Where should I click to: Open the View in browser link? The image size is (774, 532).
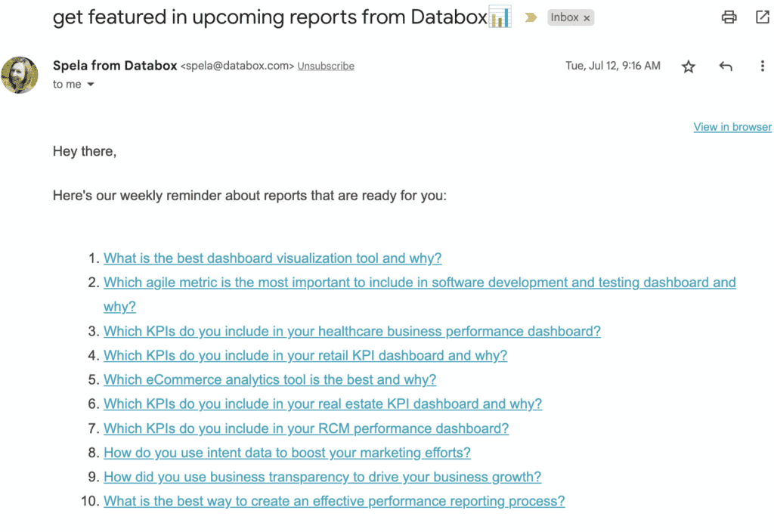pos(732,127)
